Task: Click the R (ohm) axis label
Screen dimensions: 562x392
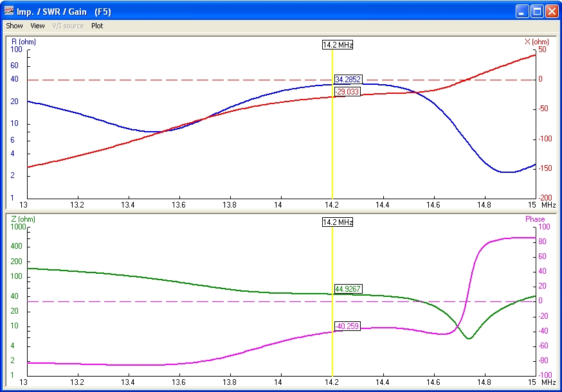Action: (24, 42)
